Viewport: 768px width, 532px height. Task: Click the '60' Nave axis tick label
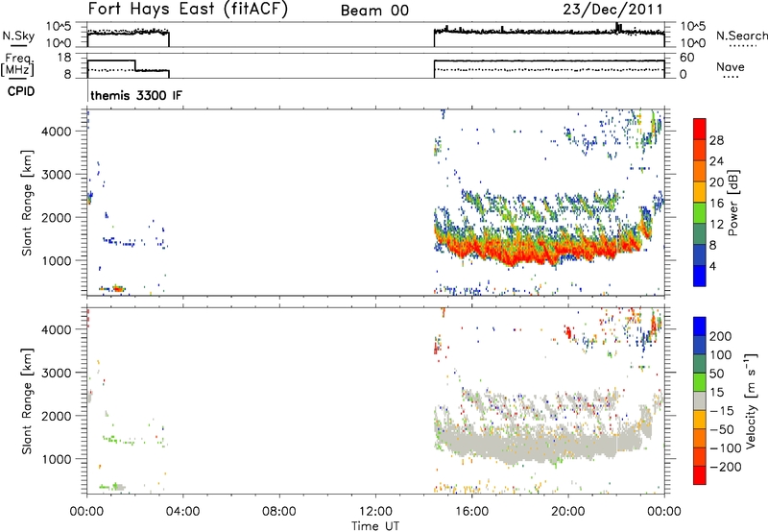tap(686, 58)
